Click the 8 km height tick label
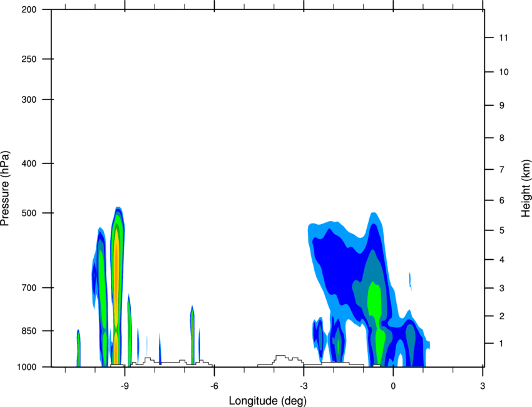The height and width of the screenshot is (407, 532). pos(502,138)
